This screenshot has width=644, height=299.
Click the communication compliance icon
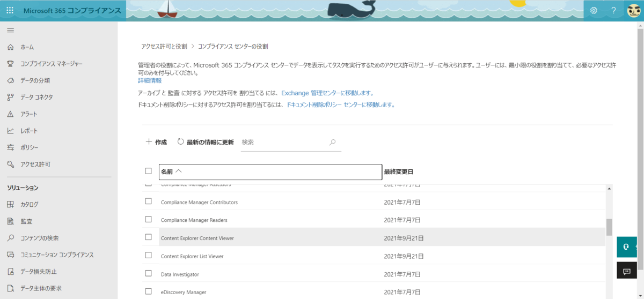(x=10, y=255)
